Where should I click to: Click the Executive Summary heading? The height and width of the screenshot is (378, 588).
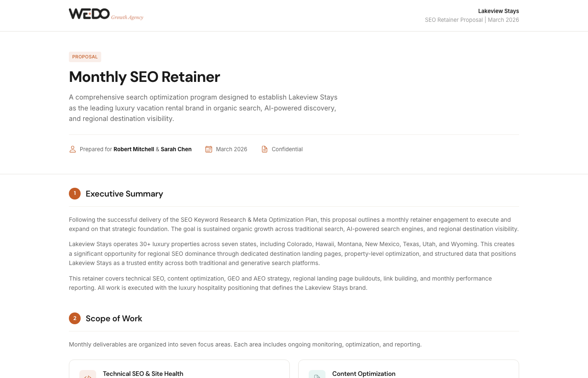tap(124, 194)
